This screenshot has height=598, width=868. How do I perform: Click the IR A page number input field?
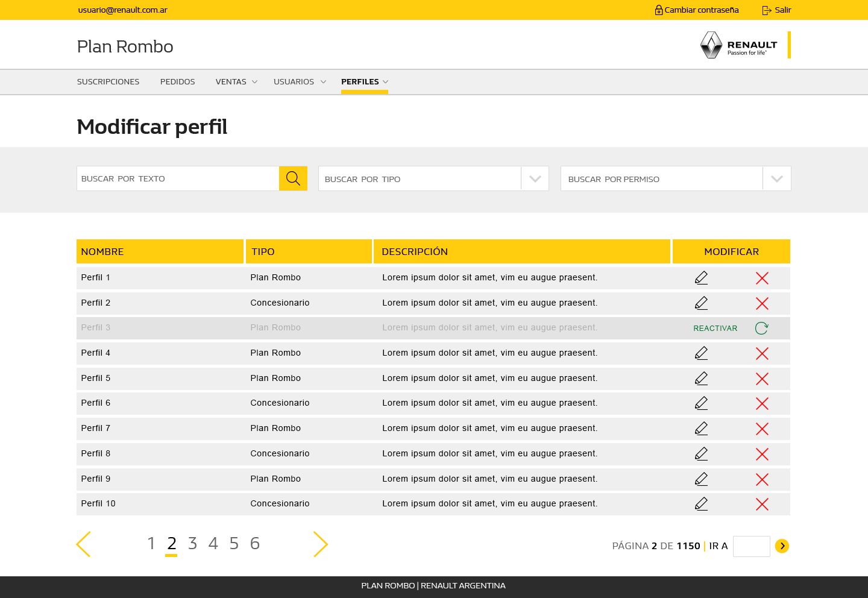coord(751,546)
